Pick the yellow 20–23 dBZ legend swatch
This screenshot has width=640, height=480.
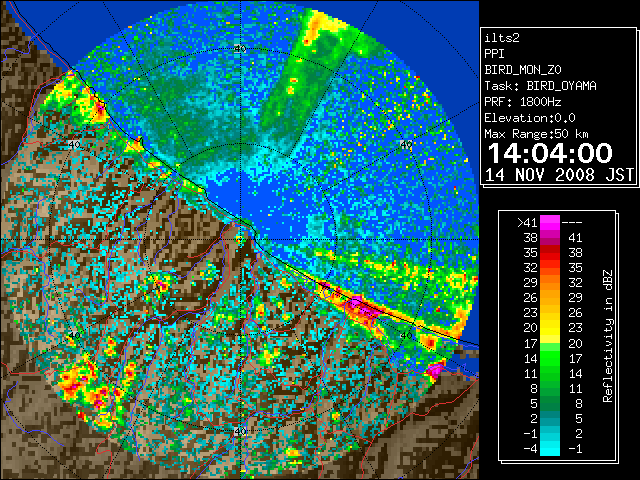pyautogui.click(x=550, y=328)
